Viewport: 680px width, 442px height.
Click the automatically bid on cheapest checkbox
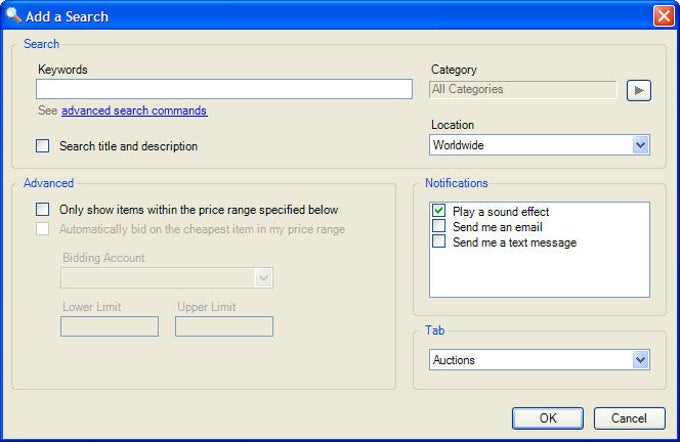(x=43, y=229)
